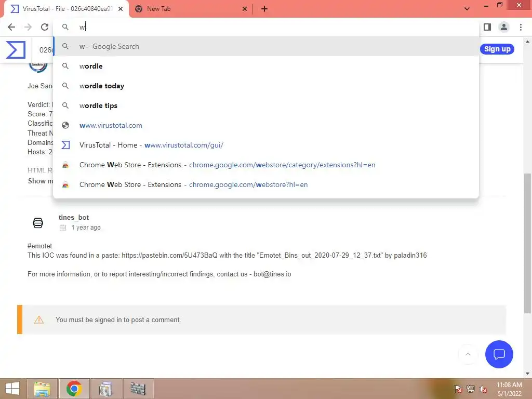
Task: Click the page's vertical scrollbar thumb
Action: 527,243
